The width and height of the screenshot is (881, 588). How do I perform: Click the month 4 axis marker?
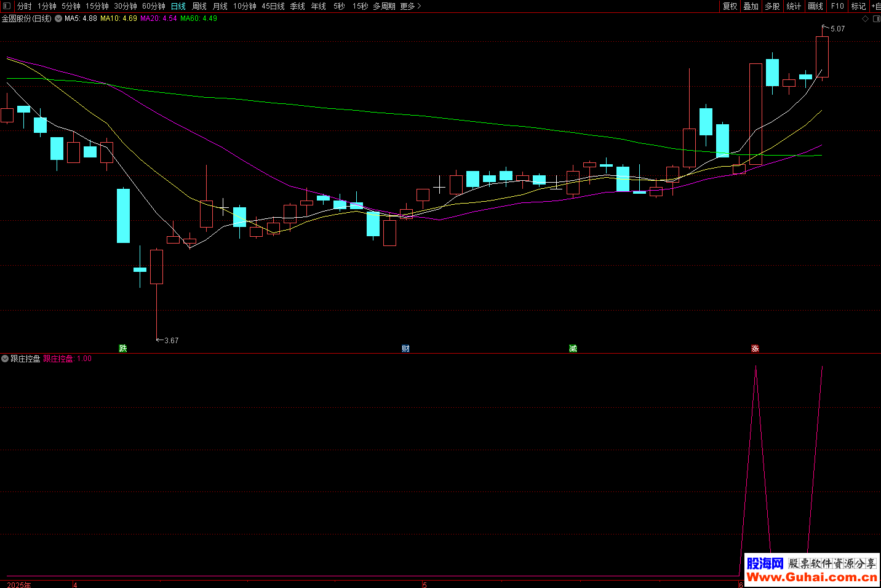pos(75,585)
